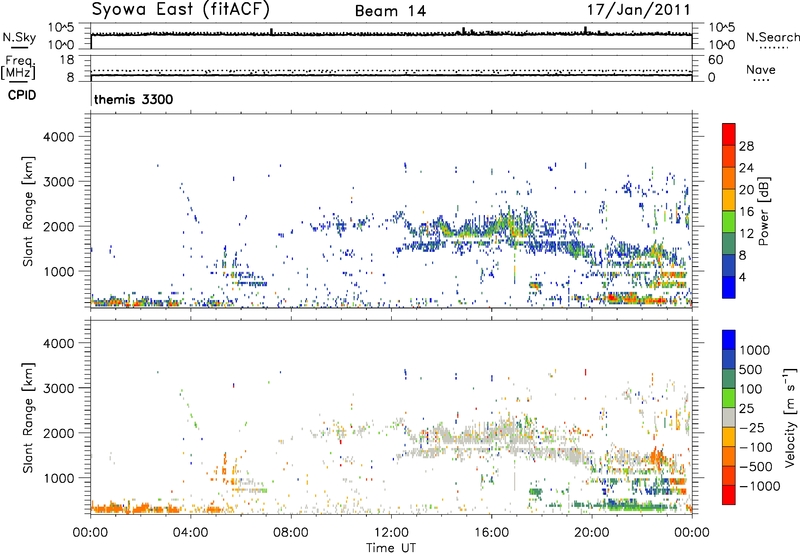Click the 'Freq. [MHz]' axis label

coord(19,67)
